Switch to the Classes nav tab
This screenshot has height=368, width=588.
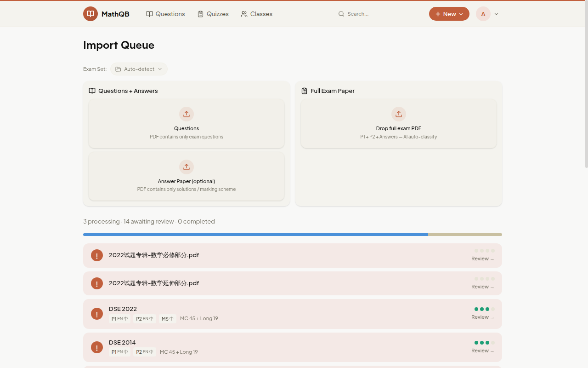(x=256, y=14)
